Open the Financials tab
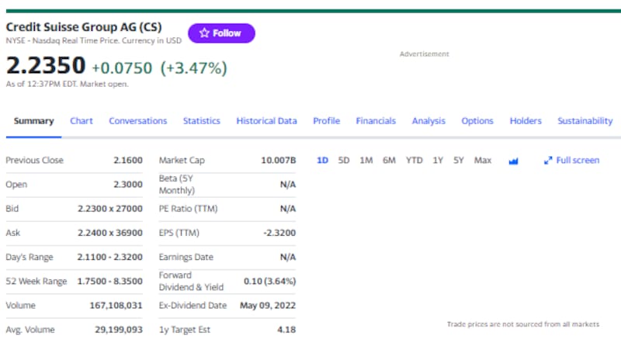621x364 pixels. [x=376, y=121]
